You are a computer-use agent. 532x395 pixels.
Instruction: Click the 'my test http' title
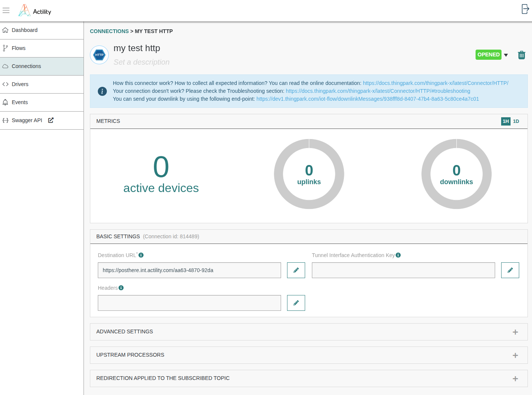[137, 48]
